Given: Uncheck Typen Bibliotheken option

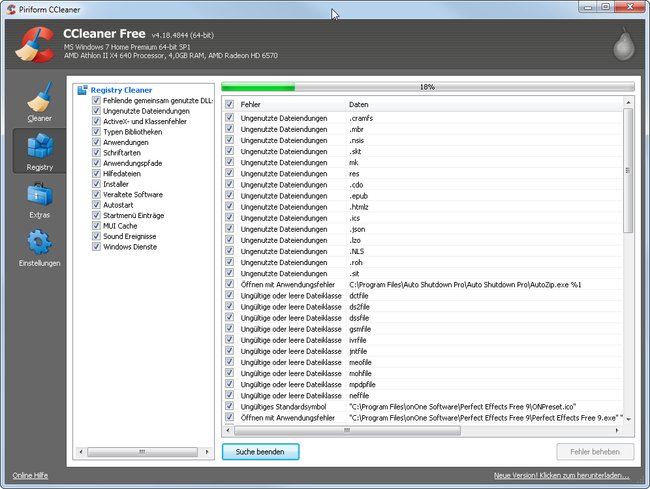Looking at the screenshot, I should pos(96,131).
